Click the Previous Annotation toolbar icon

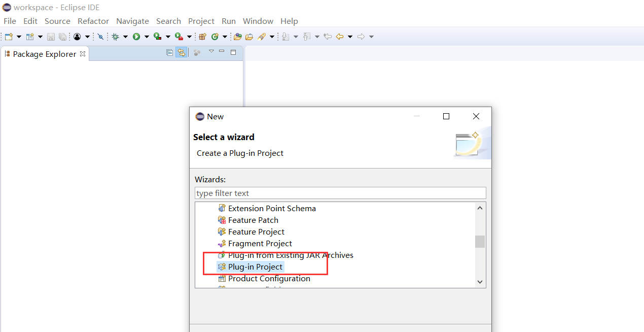click(x=307, y=37)
